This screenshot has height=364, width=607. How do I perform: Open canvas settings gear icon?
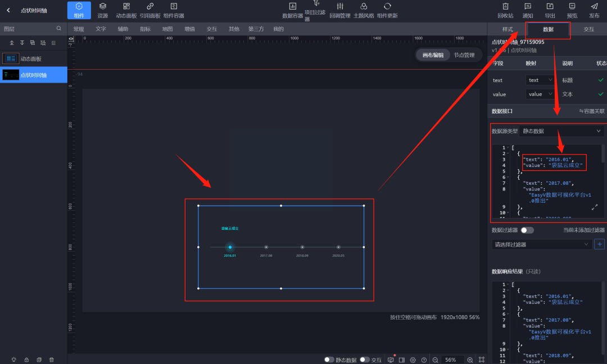413,360
